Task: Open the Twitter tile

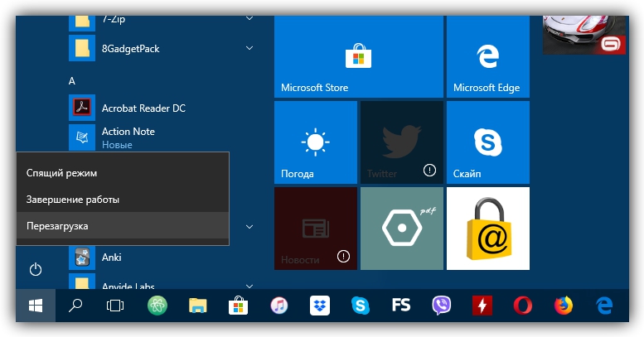Action: point(402,142)
